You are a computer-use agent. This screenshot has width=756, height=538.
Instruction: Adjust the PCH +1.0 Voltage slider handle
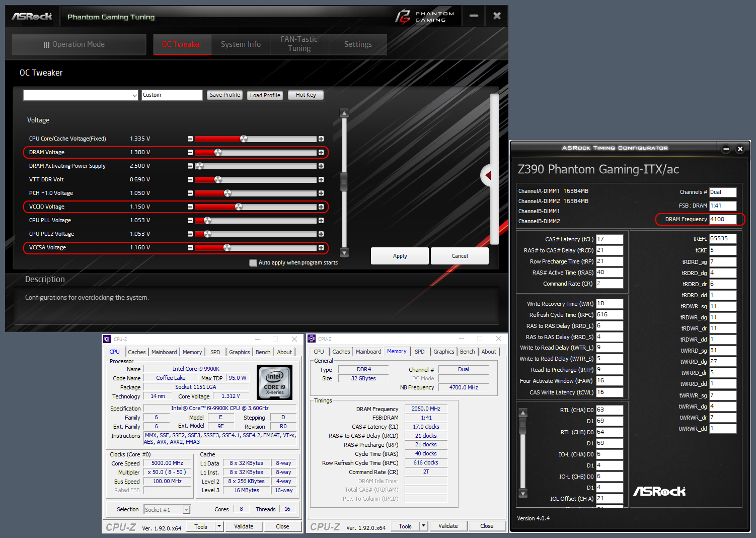coord(228,193)
